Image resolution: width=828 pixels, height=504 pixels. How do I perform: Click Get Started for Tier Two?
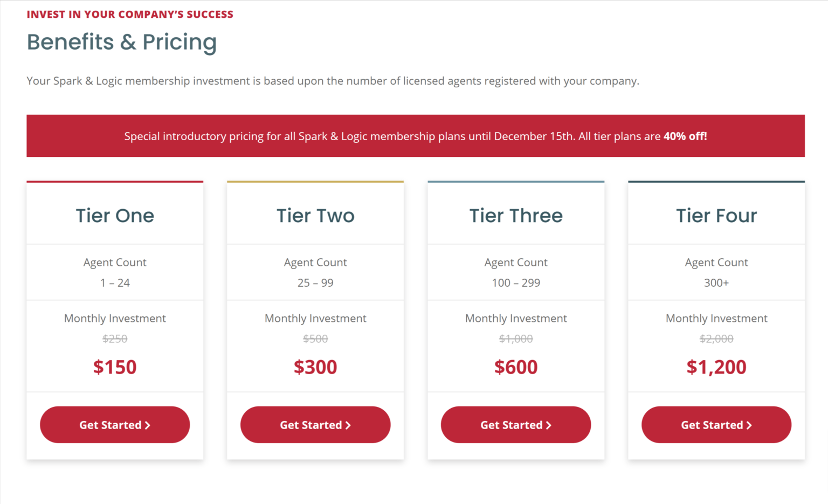(315, 425)
